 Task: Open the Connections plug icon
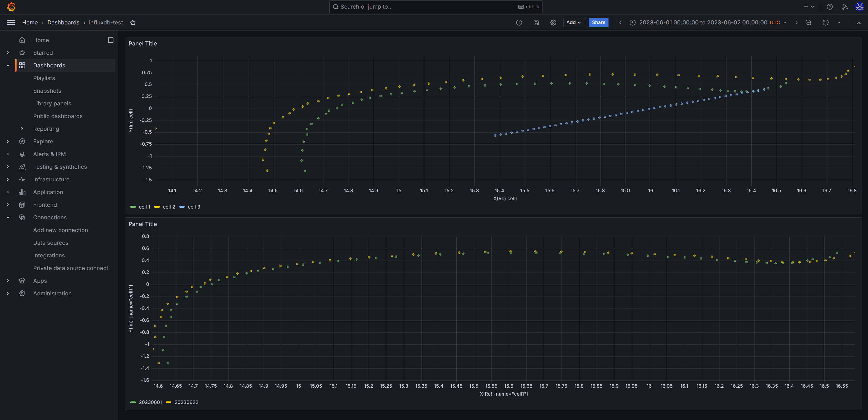[x=22, y=217]
